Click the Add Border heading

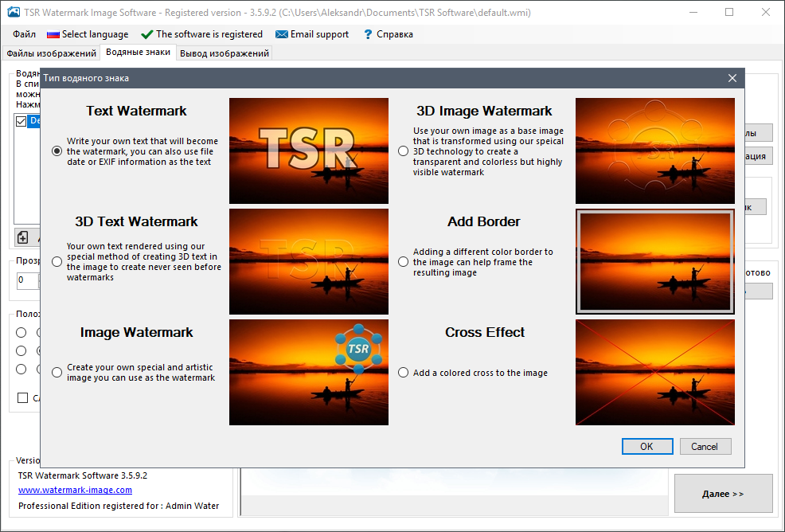[483, 221]
